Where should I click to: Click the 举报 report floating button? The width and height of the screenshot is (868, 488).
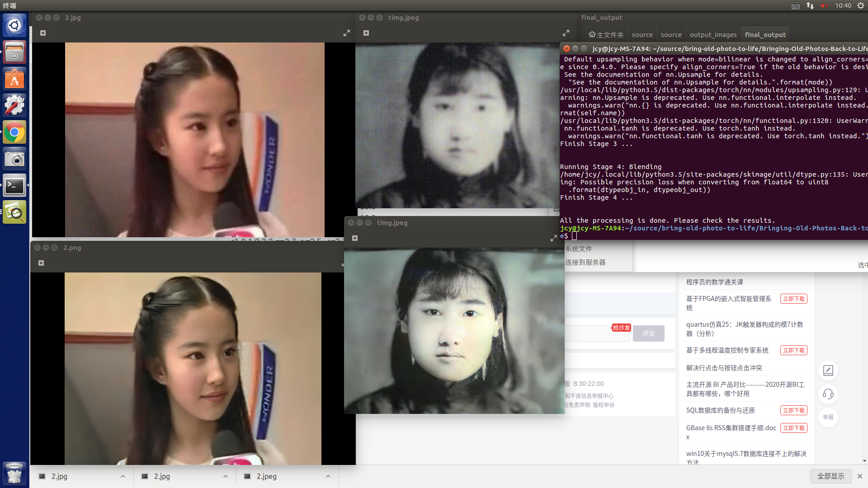828,417
